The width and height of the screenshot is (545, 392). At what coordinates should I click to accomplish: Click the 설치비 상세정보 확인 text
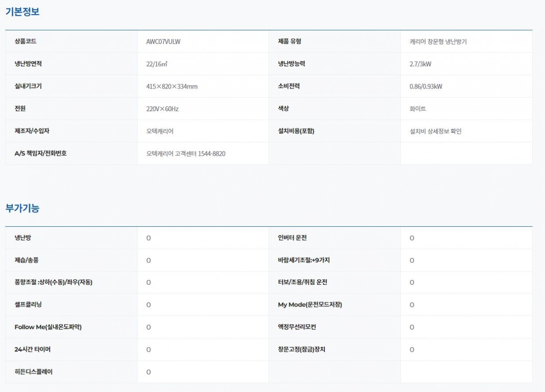[435, 131]
